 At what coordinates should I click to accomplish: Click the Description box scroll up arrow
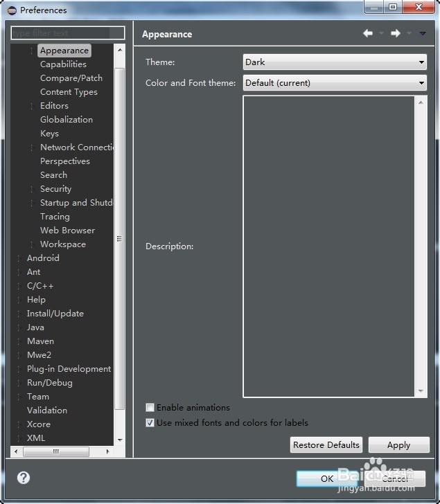pos(421,102)
